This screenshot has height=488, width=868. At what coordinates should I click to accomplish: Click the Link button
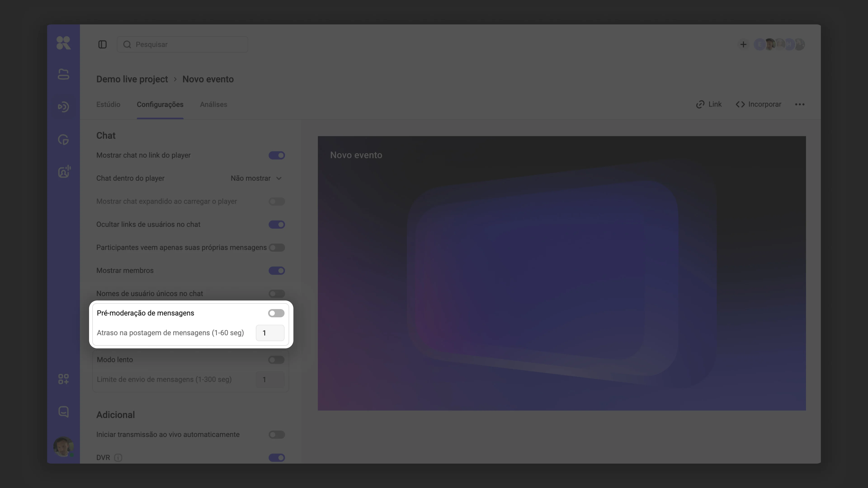pyautogui.click(x=709, y=104)
